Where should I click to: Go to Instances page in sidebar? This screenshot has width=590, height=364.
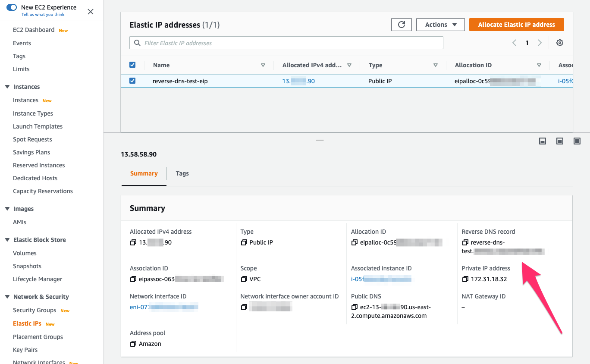point(25,100)
